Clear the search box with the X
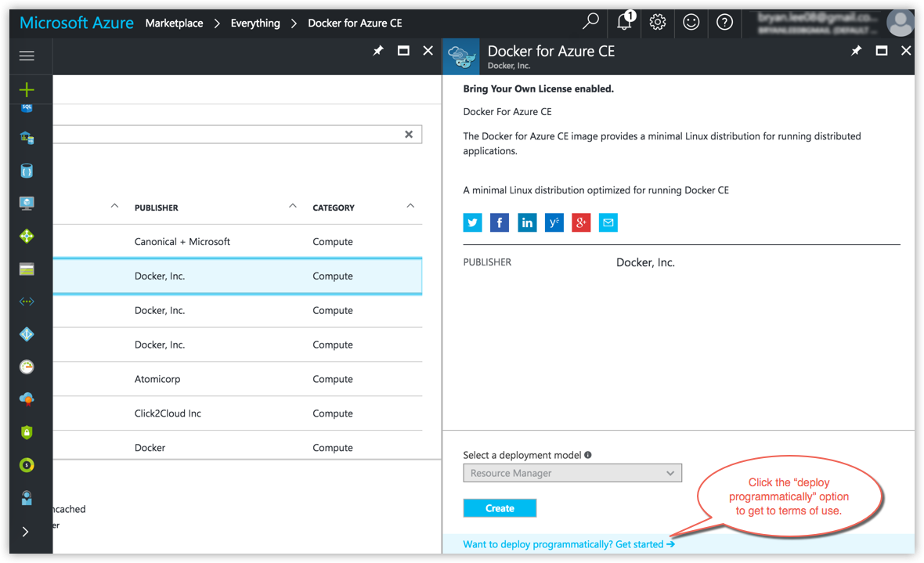This screenshot has height=563, width=924. 409,134
